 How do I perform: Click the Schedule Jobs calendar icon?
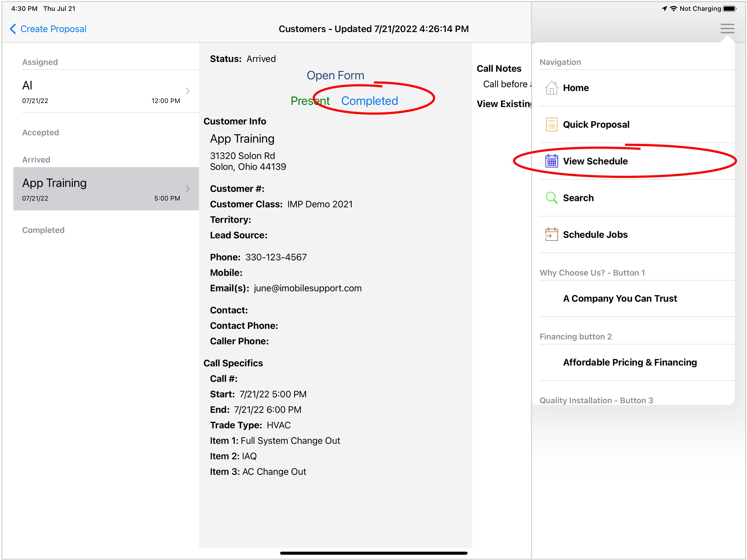click(x=552, y=234)
